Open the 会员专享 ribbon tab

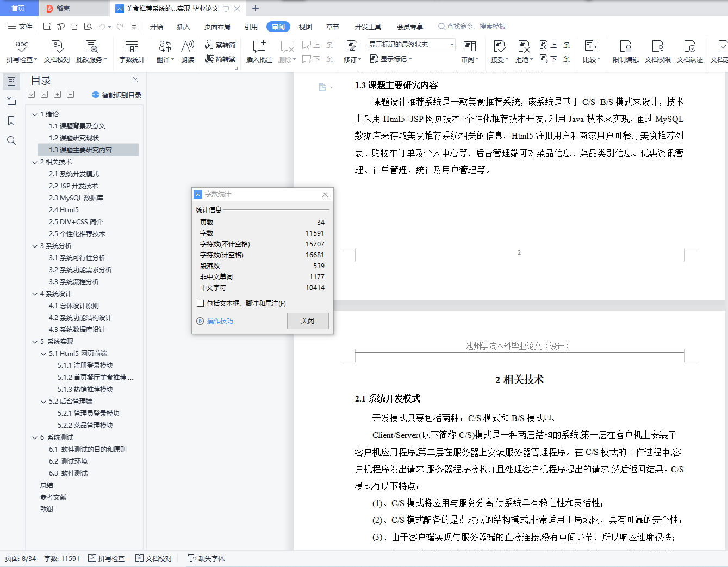pyautogui.click(x=410, y=27)
